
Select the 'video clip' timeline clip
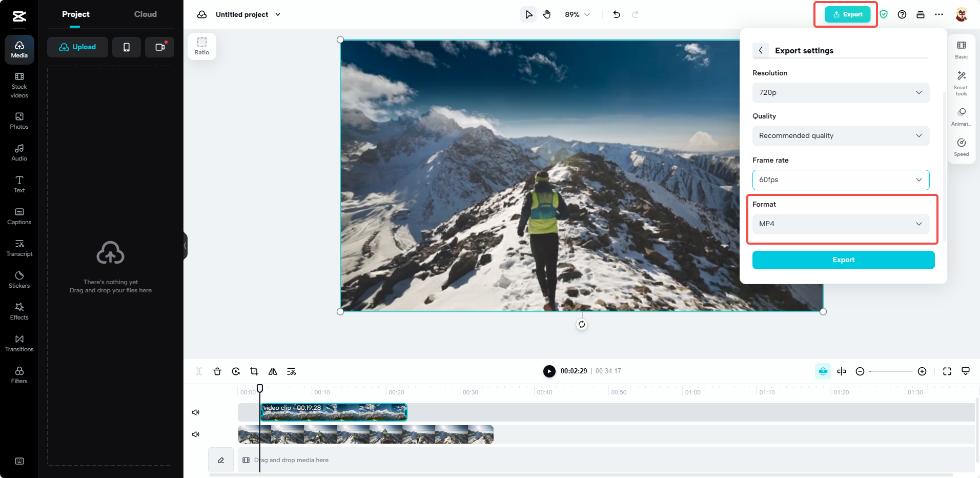coord(334,412)
